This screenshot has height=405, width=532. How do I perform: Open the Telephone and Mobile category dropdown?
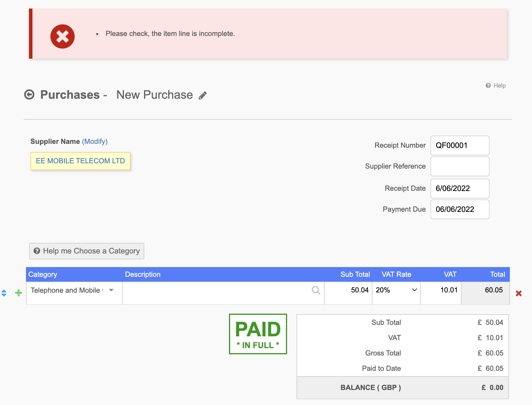tap(74, 290)
